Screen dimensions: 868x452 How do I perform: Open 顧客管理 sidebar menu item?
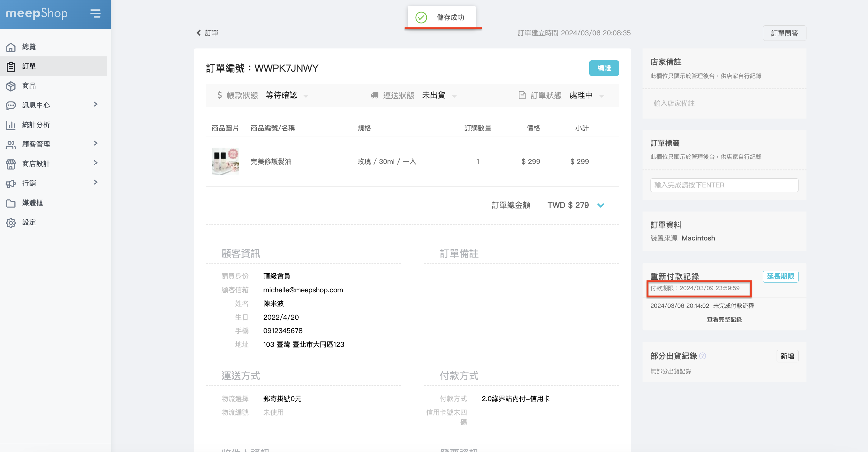point(36,144)
